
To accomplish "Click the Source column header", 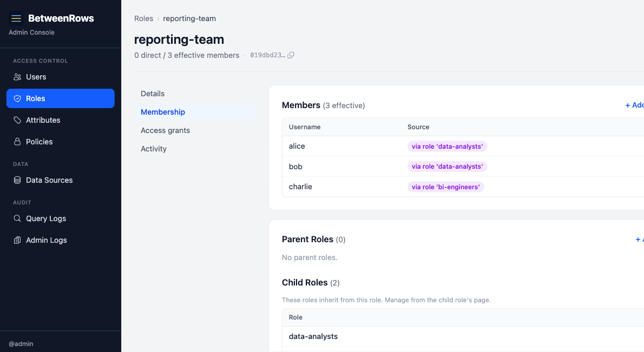I will [418, 127].
